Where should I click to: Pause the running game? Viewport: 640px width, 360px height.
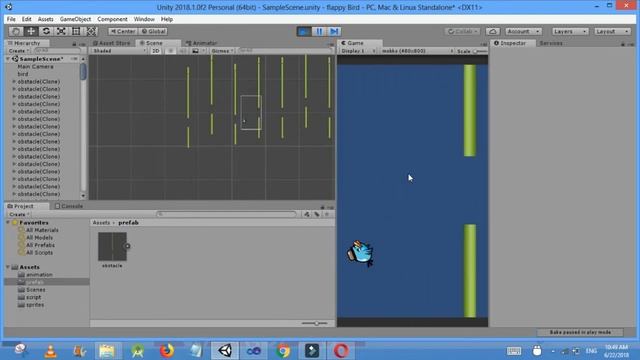319,31
